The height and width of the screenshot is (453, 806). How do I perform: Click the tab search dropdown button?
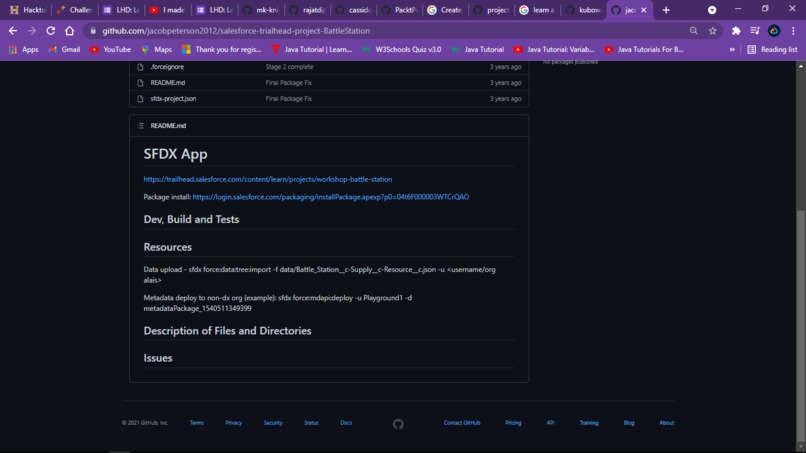[712, 10]
